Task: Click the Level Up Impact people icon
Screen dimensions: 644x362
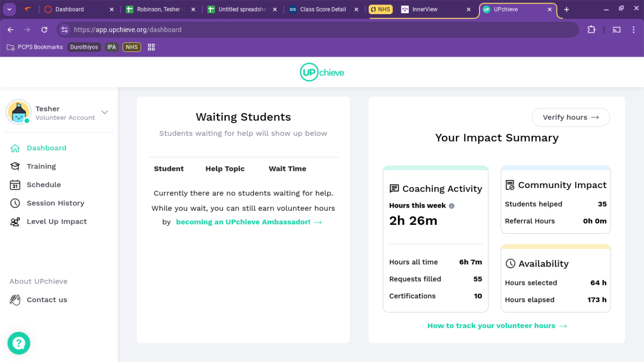Action: coord(15,222)
